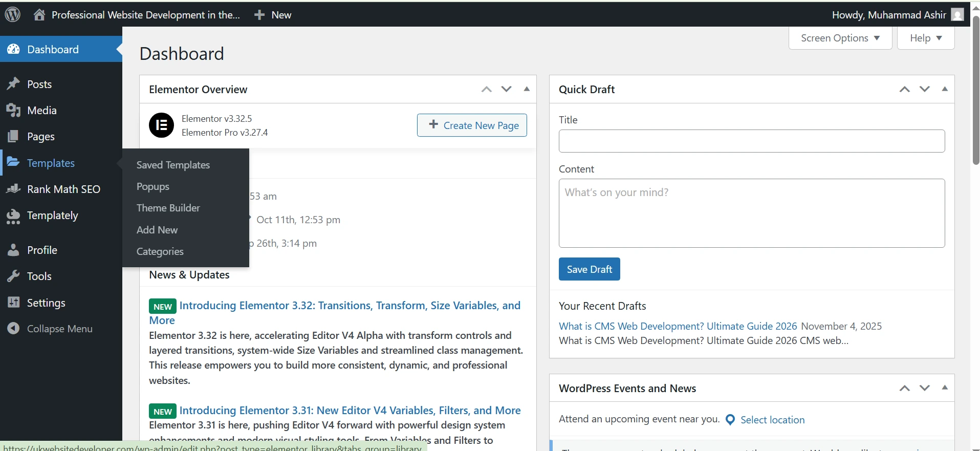This screenshot has height=451, width=980.
Task: Open Templates in sidebar
Action: point(61,163)
